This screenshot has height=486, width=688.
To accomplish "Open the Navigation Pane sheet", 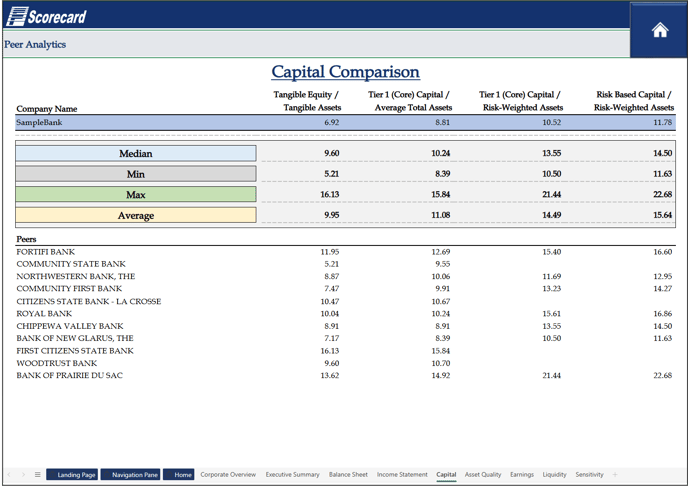I will [x=130, y=474].
